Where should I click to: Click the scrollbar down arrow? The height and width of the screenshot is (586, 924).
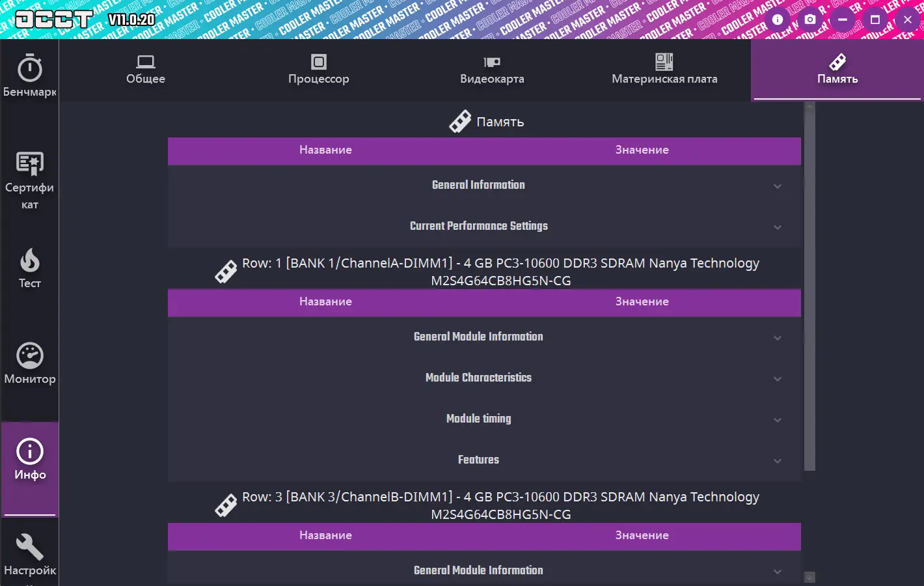[x=809, y=577]
